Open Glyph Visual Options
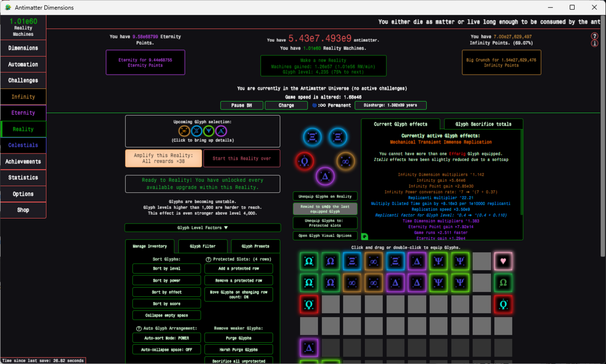The width and height of the screenshot is (606, 364). pyautogui.click(x=325, y=236)
